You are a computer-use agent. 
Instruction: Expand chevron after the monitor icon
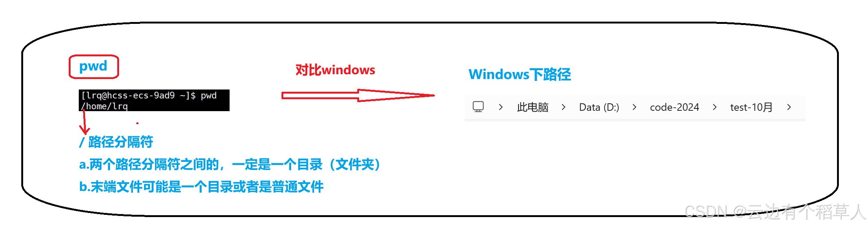click(501, 107)
